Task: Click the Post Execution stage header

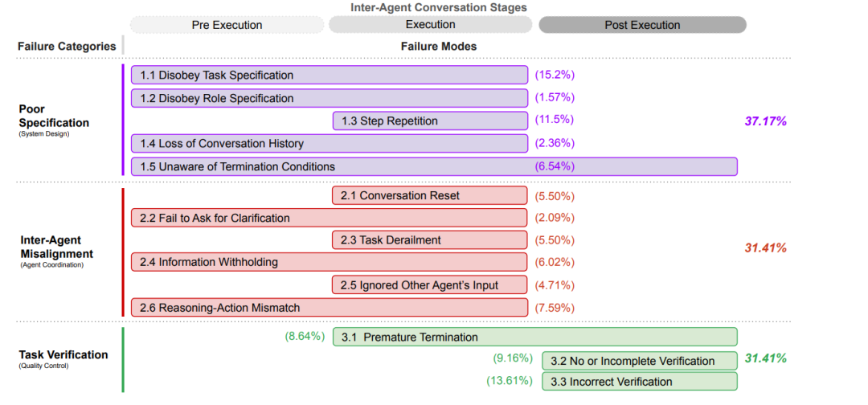Action: 642,25
